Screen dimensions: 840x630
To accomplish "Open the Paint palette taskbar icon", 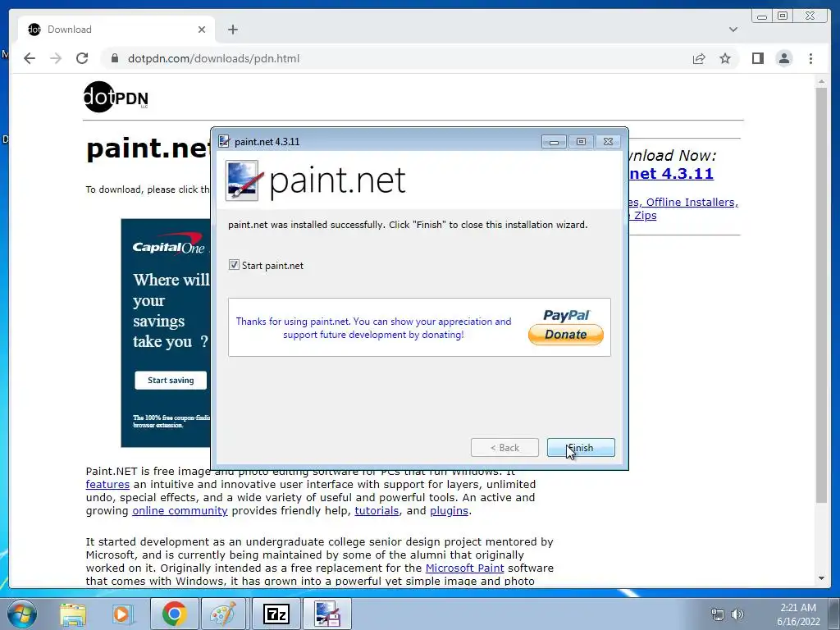I will [x=223, y=614].
